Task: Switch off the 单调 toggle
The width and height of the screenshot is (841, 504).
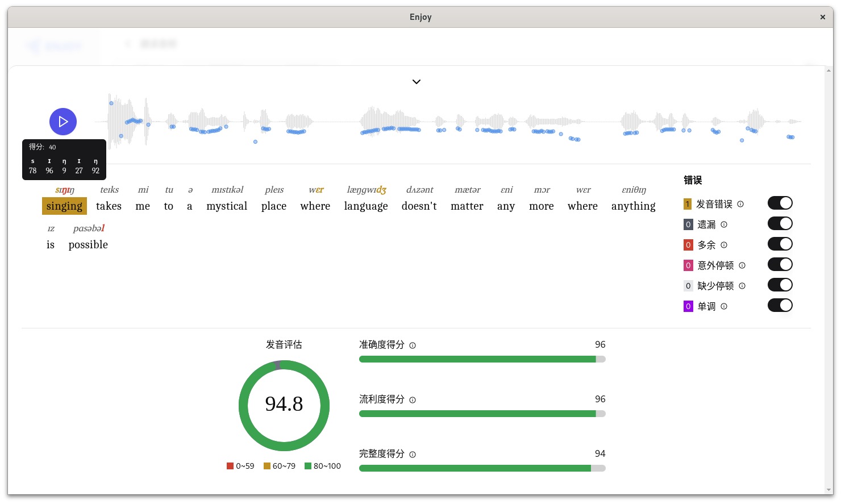Action: [x=780, y=306]
